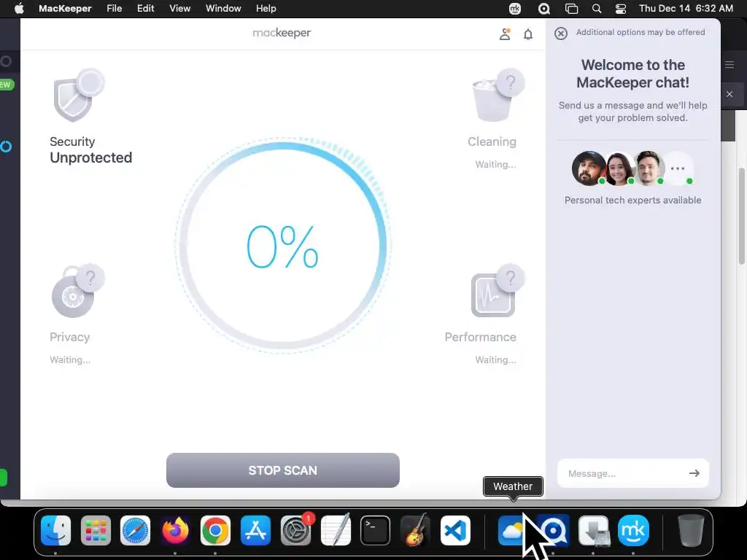This screenshot has width=747, height=560.
Task: Open the user account profile icon
Action: point(505,34)
